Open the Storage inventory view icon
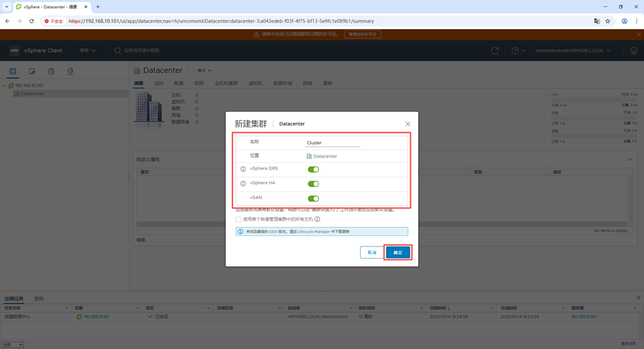 (x=51, y=71)
